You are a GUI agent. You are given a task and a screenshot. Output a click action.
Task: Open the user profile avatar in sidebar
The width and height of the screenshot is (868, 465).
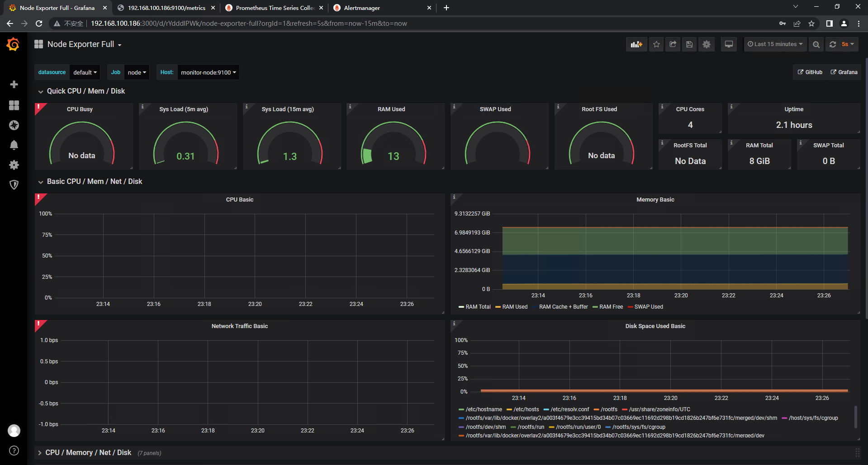point(14,431)
